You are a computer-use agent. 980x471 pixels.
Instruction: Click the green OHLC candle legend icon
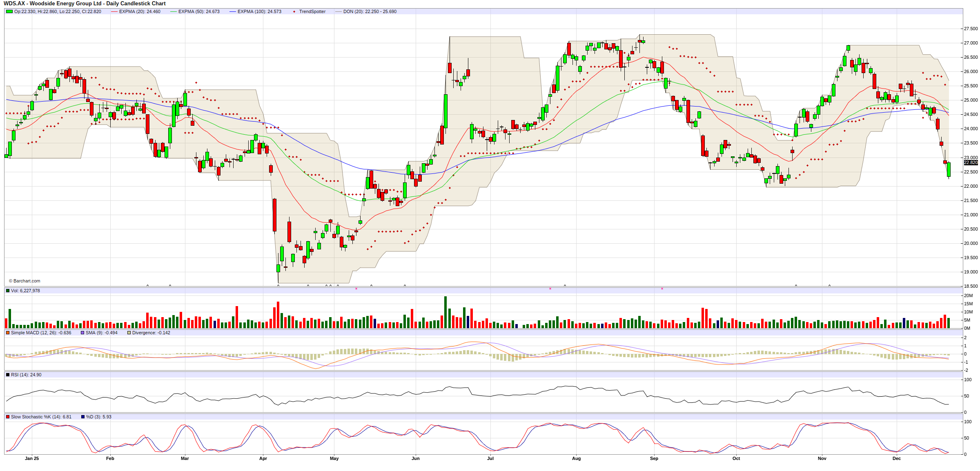click(9, 11)
